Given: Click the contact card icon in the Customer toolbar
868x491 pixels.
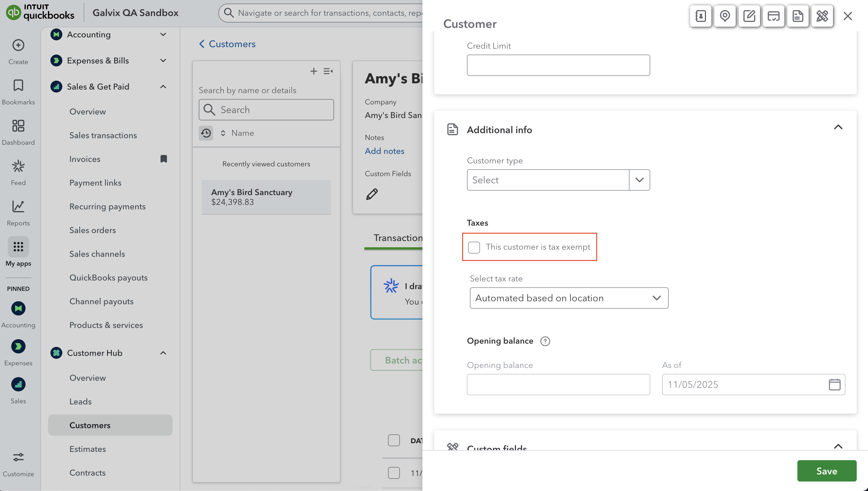Looking at the screenshot, I should (x=700, y=16).
